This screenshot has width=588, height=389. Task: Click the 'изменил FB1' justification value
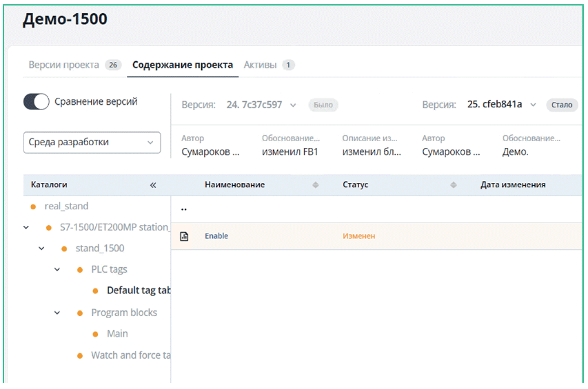coord(290,151)
